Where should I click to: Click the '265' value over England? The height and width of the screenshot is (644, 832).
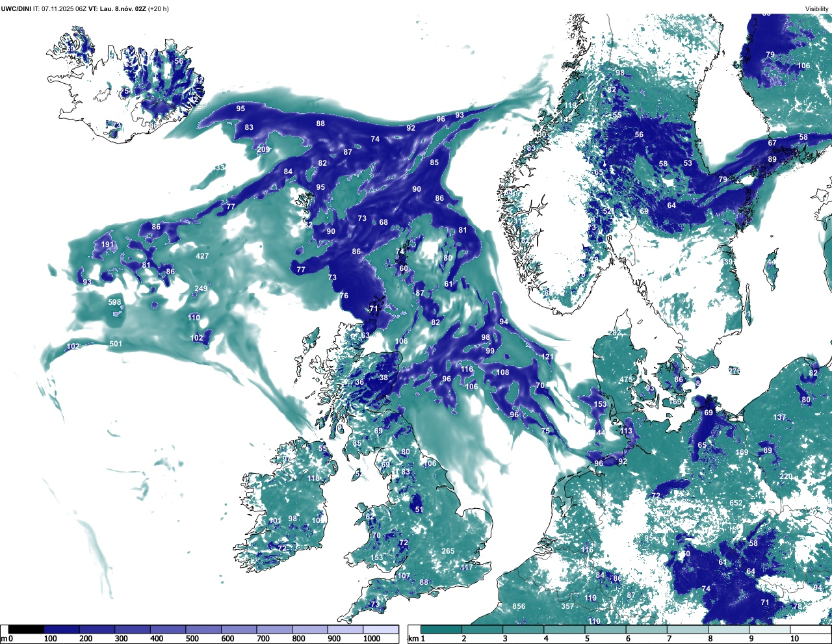pos(448,551)
